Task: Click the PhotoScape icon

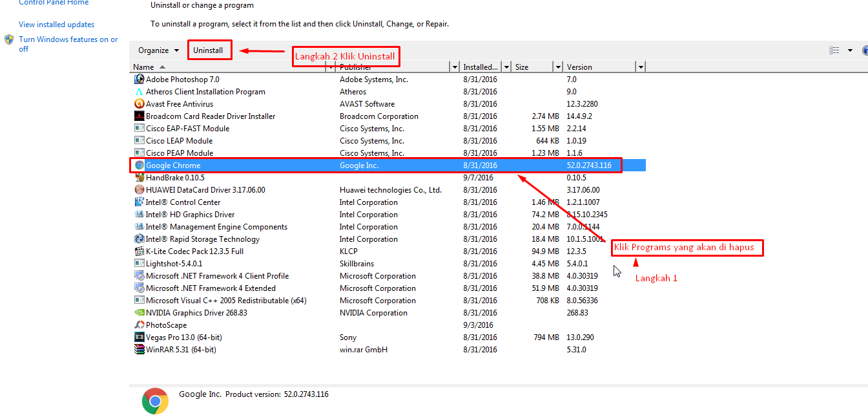Action: click(139, 325)
